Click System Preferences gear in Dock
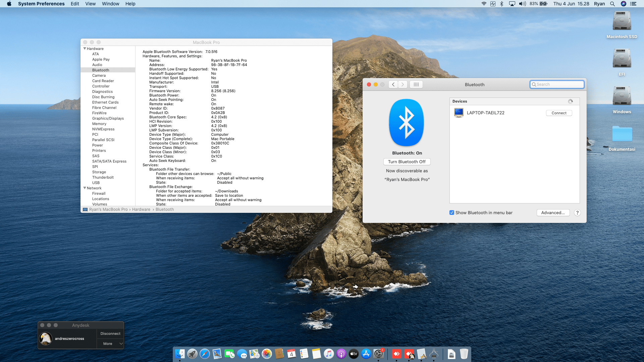The image size is (644, 362). [x=378, y=354]
